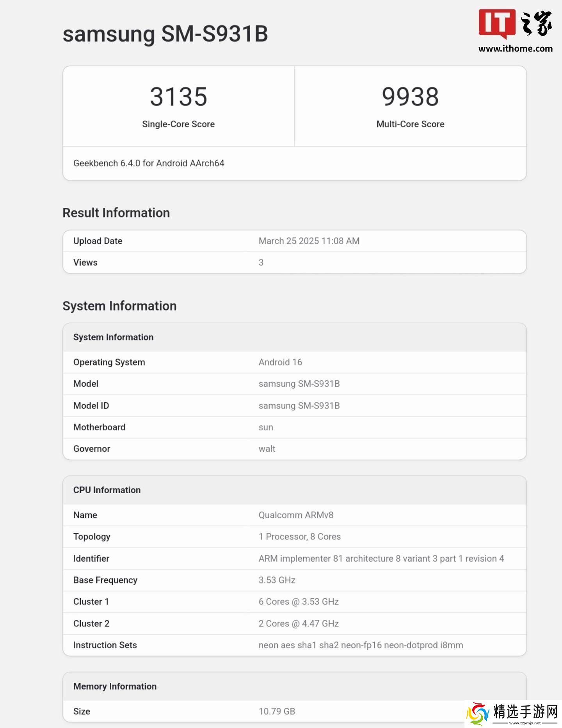Click the samsung SM-S931B page title
This screenshot has height=728, width=562.
click(165, 34)
